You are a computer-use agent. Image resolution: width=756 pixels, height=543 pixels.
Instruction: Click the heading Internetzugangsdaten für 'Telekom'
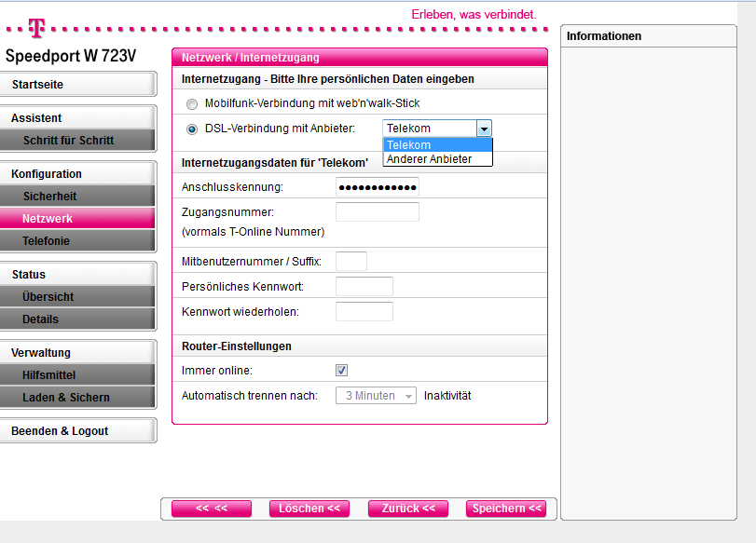tap(275, 163)
